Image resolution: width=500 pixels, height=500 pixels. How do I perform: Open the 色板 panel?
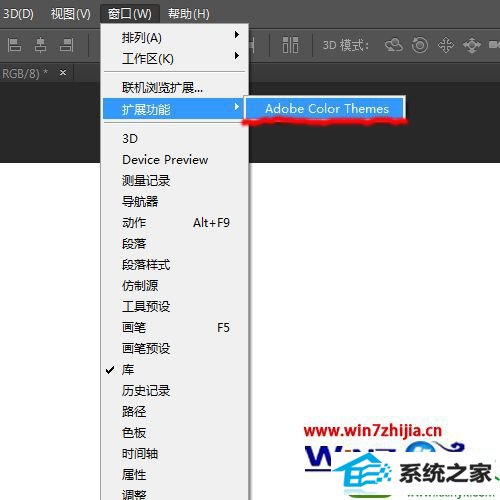[x=174, y=433]
